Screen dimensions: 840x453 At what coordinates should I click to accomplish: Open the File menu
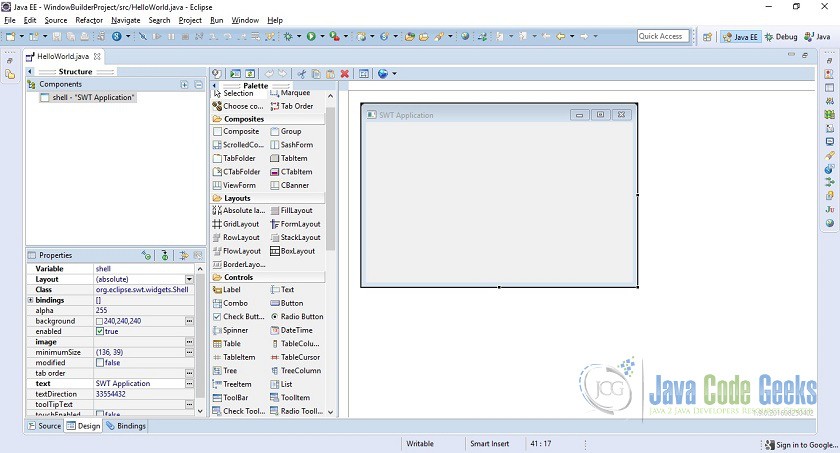(x=10, y=20)
